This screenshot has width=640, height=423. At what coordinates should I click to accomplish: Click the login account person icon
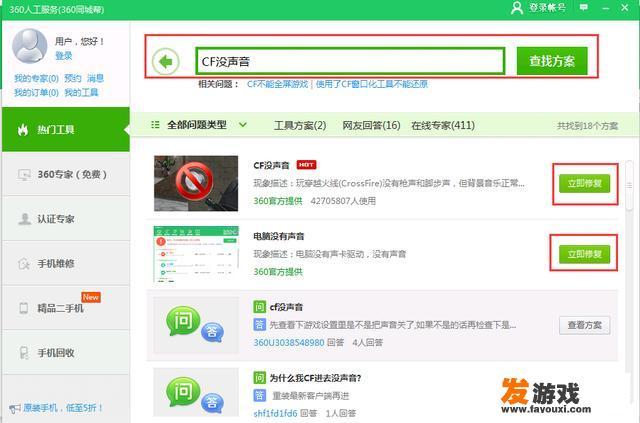[517, 7]
